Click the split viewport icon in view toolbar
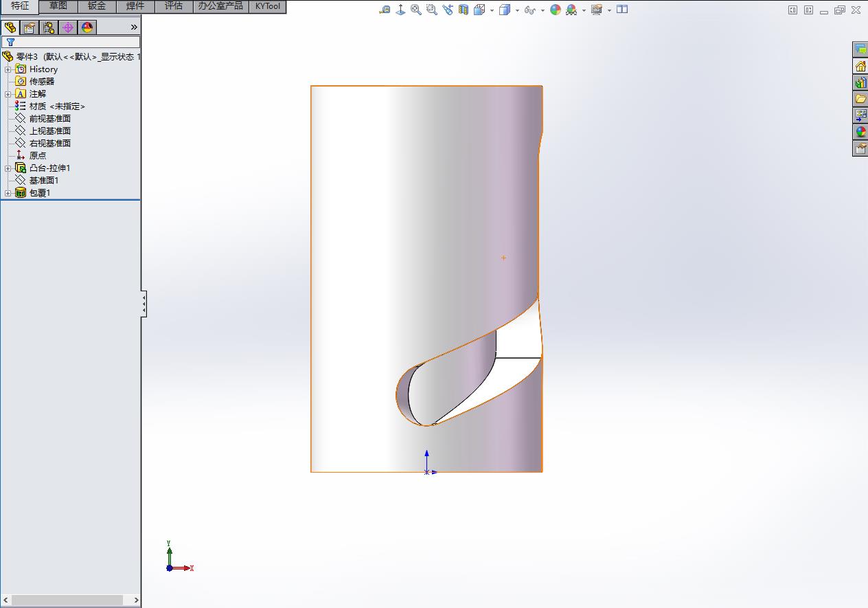Screen dimensions: 868x608 [622, 9]
